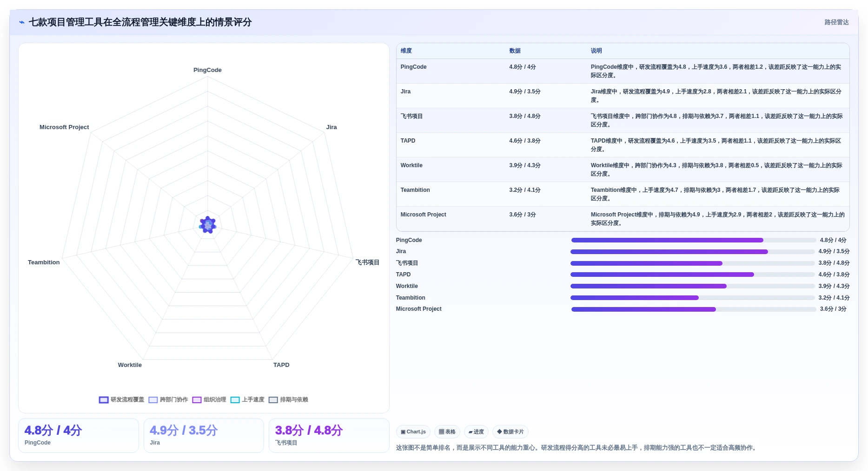Click the Teambition axis label on radar
The image size is (868, 471).
(44, 262)
